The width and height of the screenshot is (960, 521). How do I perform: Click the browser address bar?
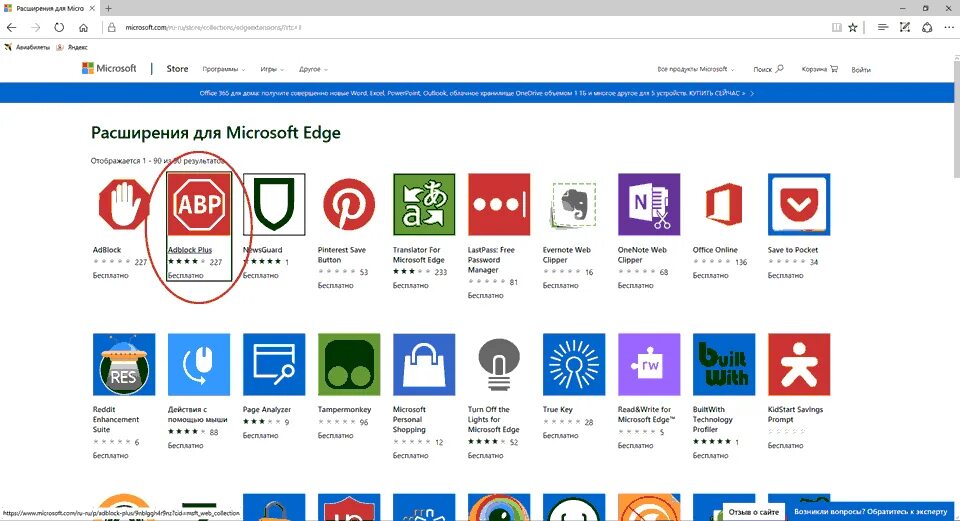[465, 28]
